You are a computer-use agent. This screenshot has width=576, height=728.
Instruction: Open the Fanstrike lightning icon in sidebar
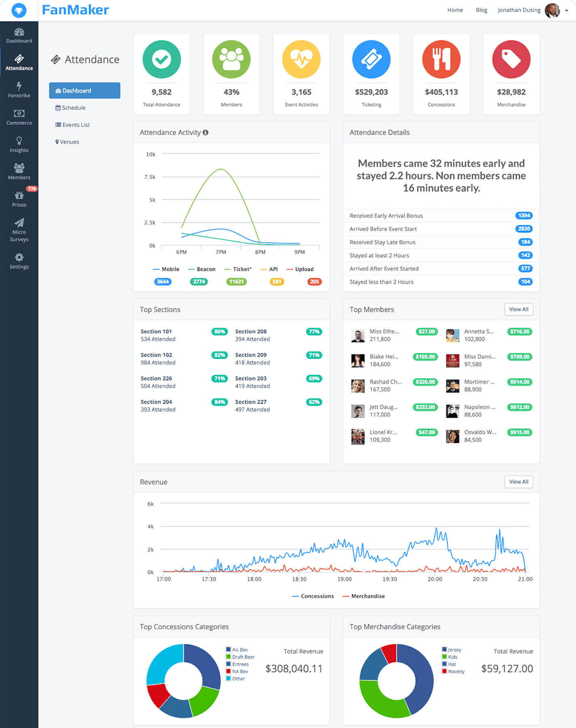pos(19,86)
